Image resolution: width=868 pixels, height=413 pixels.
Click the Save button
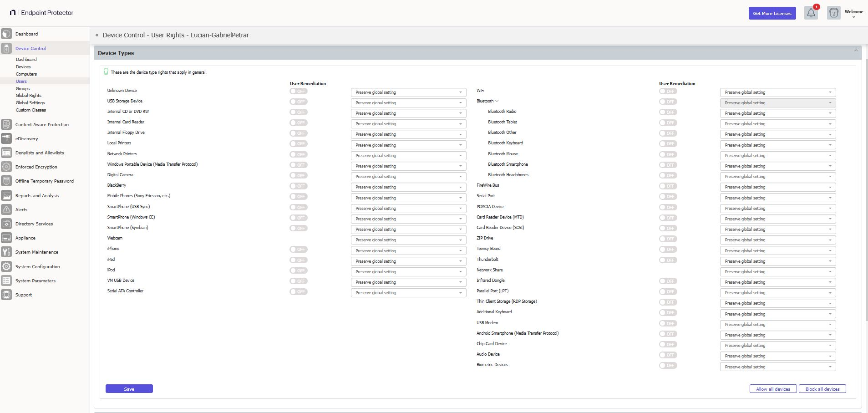(x=129, y=389)
